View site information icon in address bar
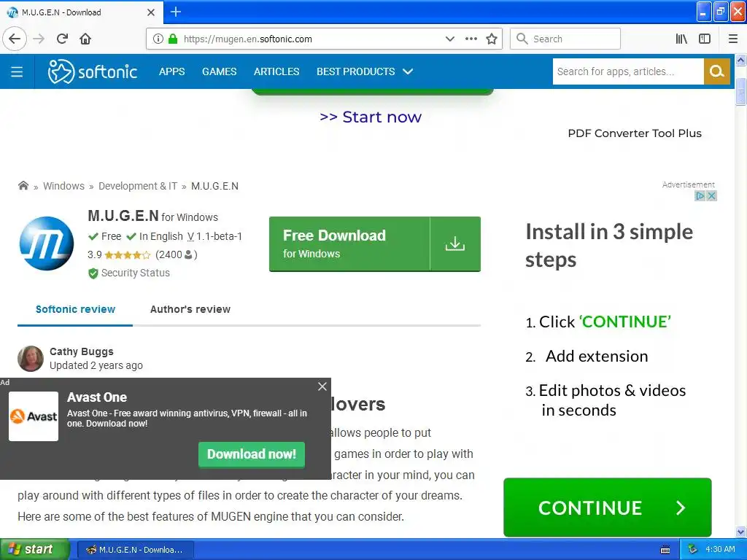The height and width of the screenshot is (560, 747). (158, 39)
